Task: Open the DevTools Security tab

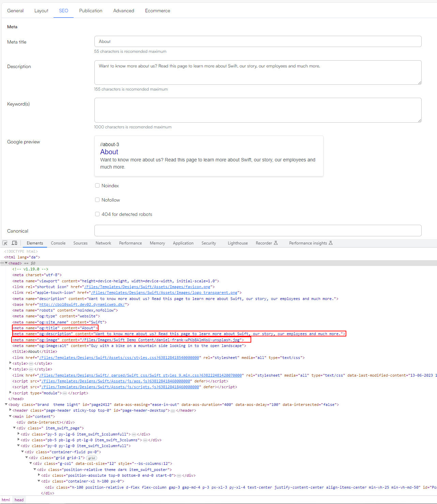Action: click(x=209, y=243)
